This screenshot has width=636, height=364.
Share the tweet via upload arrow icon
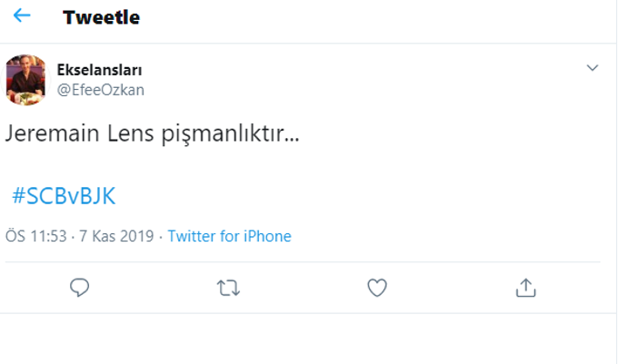click(526, 288)
